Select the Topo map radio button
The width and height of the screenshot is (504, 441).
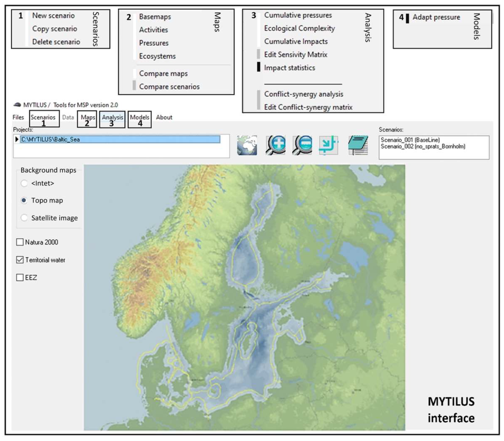click(24, 201)
